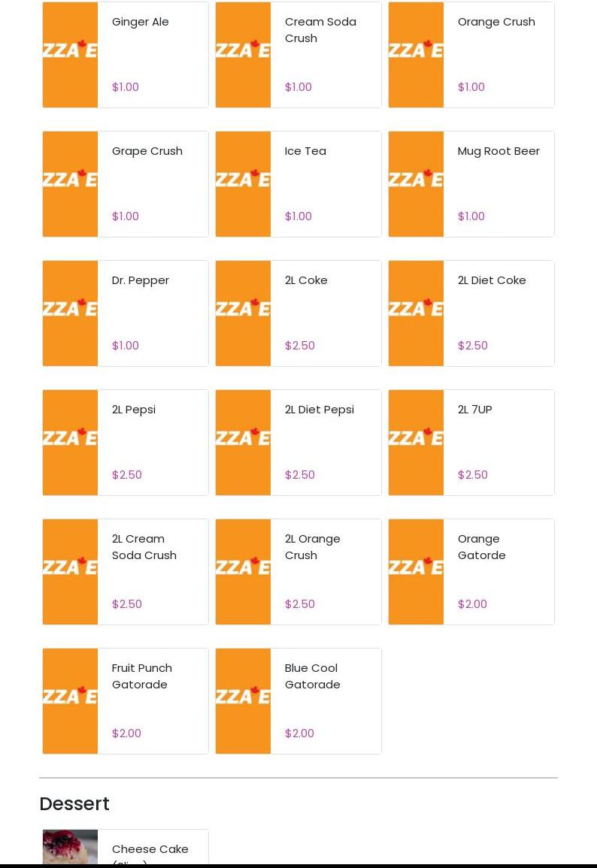597x868 pixels.
Task: Click the Dr. Pepper product thumbnail
Action: 71,313
